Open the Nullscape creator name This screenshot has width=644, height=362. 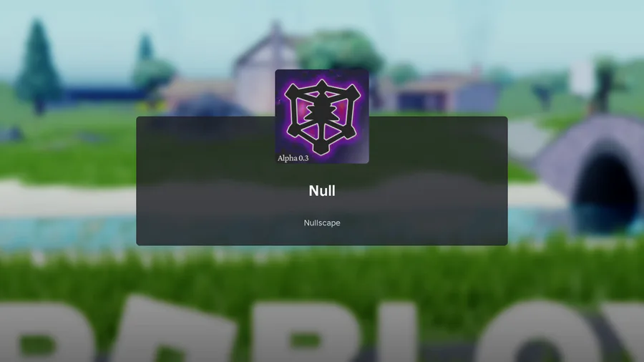(322, 223)
